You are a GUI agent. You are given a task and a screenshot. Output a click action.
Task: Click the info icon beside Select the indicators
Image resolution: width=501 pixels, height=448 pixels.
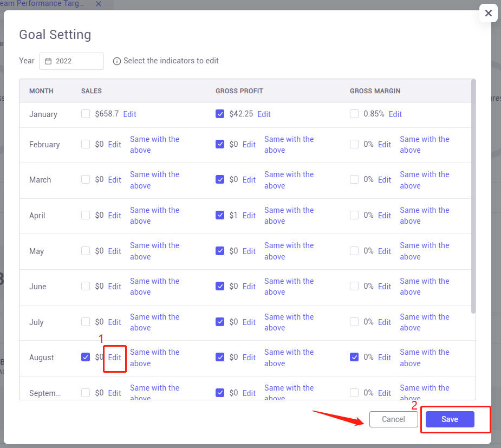tap(117, 61)
